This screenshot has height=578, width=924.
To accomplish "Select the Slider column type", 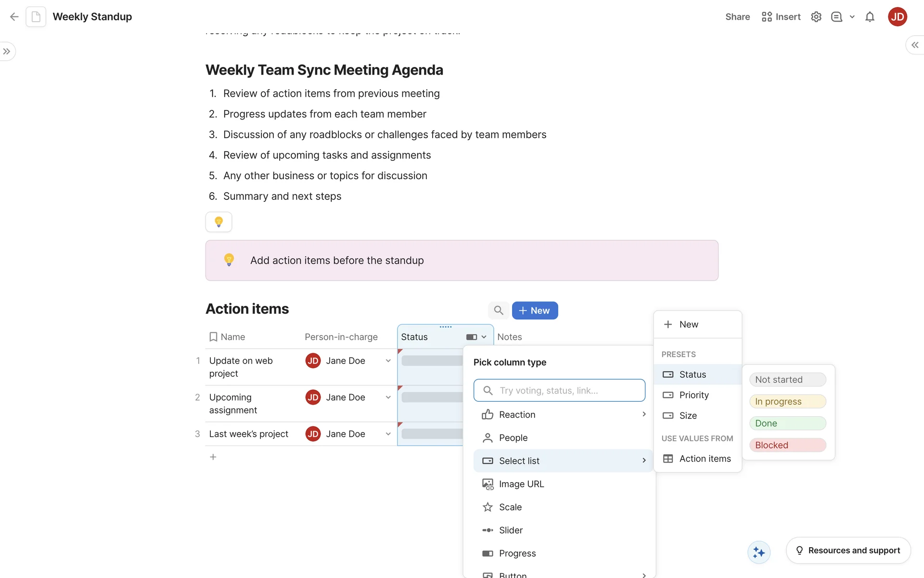I will 511,530.
